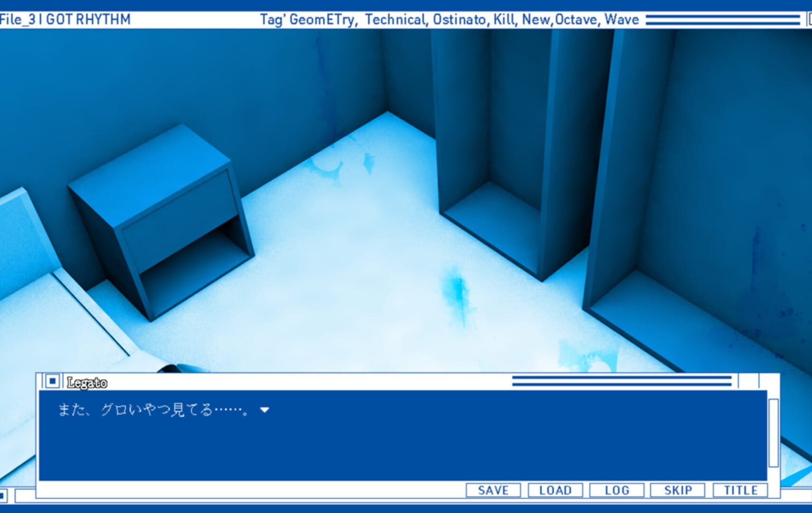Click the box icon at top-right edge
The width and height of the screenshot is (812, 513).
coord(809,19)
